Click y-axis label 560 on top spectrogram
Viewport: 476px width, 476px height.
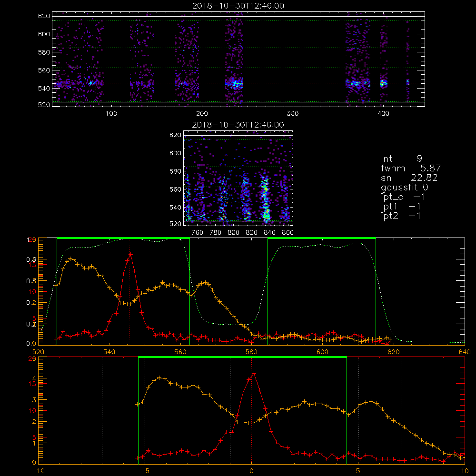click(x=44, y=70)
